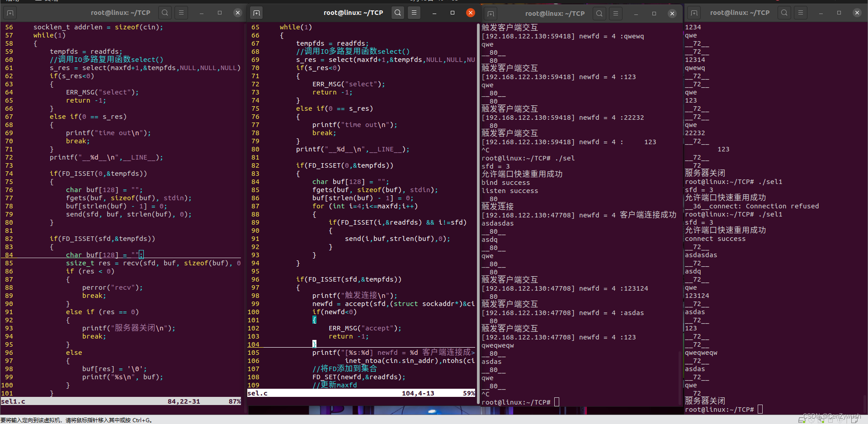The image size is (868, 424).
Task: Click the VMware USB device status icon
Action: 840,420
